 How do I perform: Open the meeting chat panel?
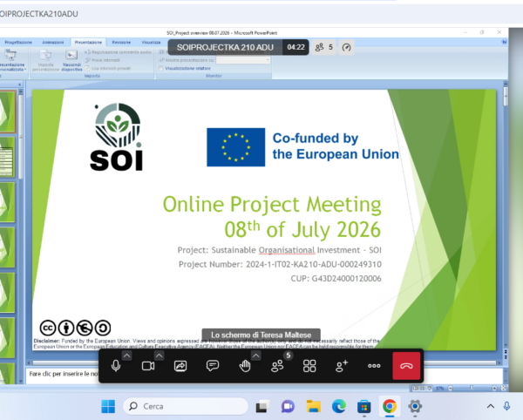tap(213, 366)
